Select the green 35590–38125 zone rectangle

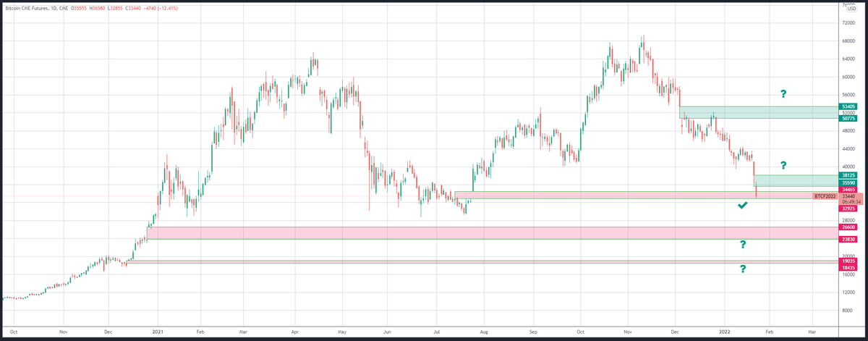point(796,180)
